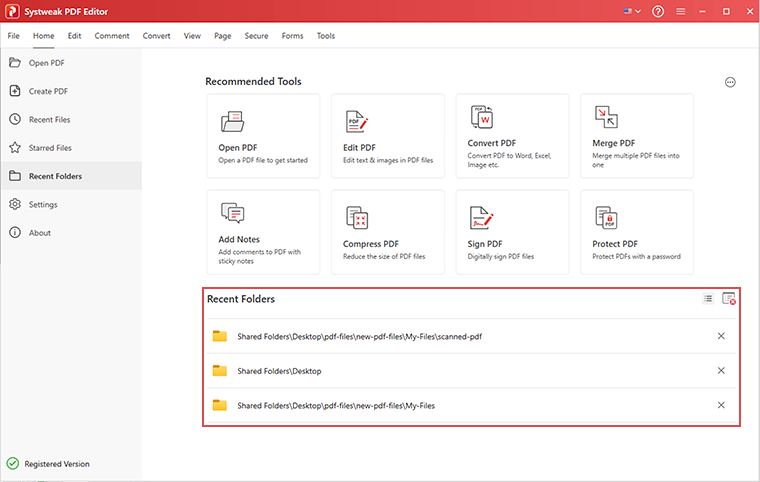
Task: Click the Merge PDF card title
Action: [614, 143]
